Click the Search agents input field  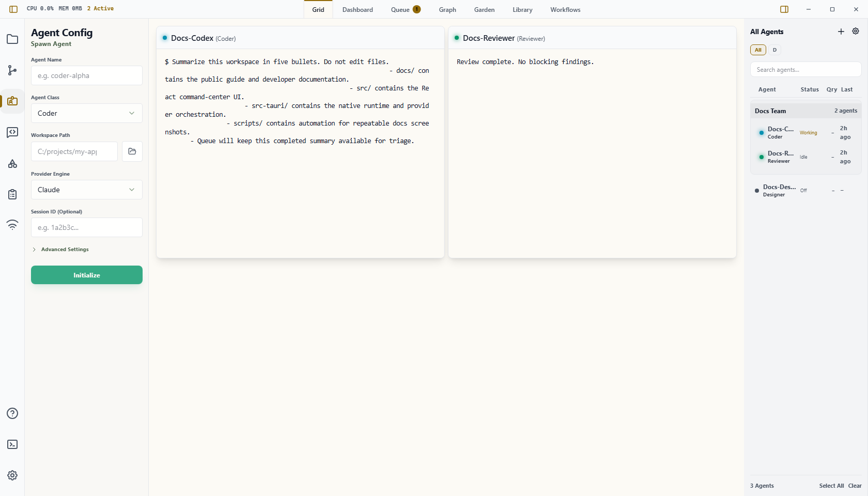click(x=805, y=70)
